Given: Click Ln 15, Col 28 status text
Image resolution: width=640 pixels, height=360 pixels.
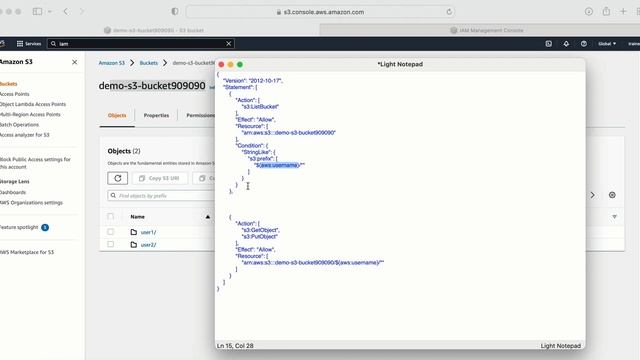Looking at the screenshot, I should click(x=235, y=346).
